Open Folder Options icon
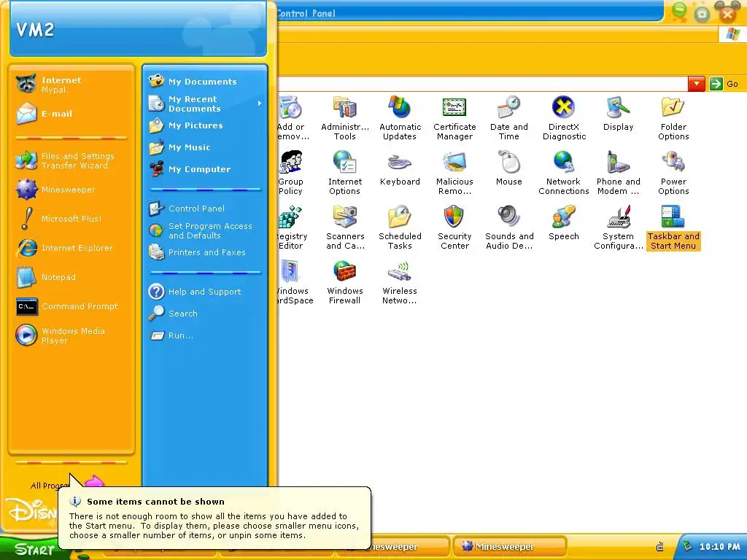The width and height of the screenshot is (747, 560). (673, 117)
